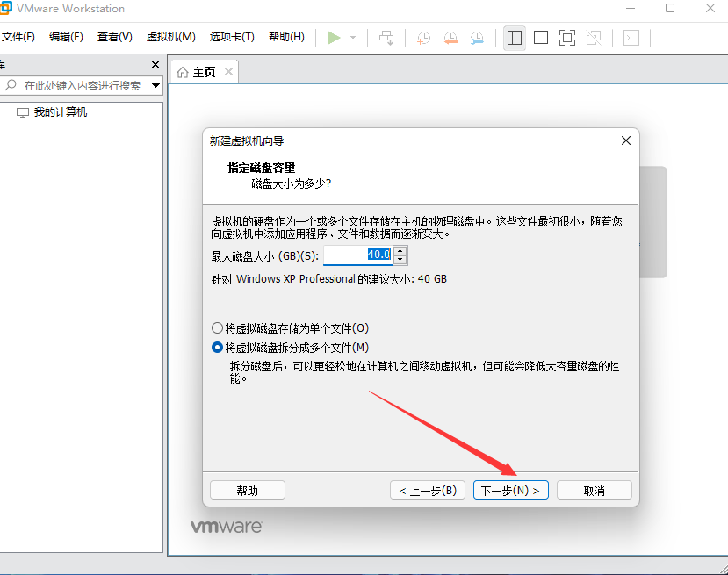The image size is (728, 575).
Task: Click the console view terminal icon
Action: 631,38
